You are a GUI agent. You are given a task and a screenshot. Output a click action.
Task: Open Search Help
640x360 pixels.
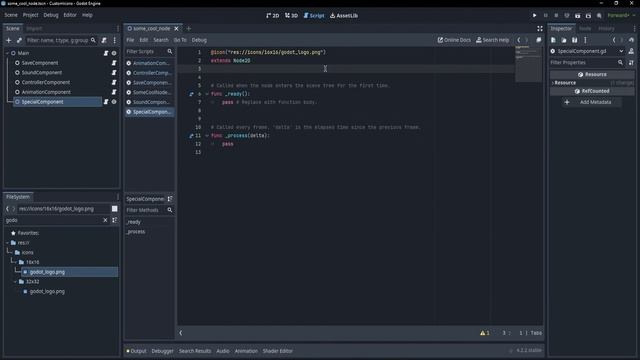(492, 40)
